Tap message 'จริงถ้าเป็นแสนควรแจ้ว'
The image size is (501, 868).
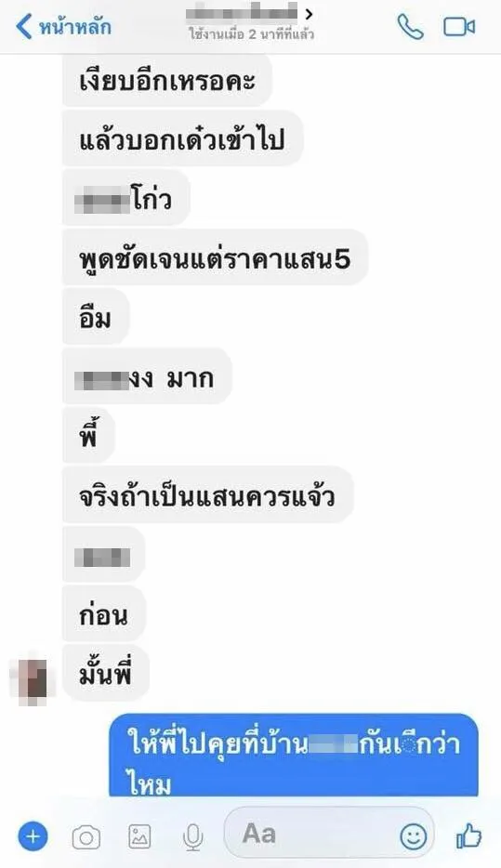207,495
